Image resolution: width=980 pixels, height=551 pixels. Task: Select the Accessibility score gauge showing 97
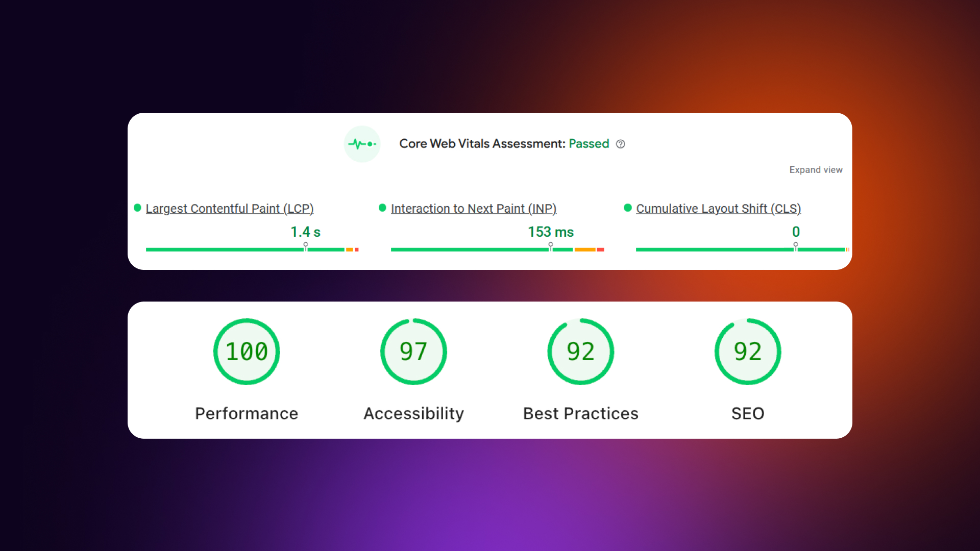tap(413, 352)
